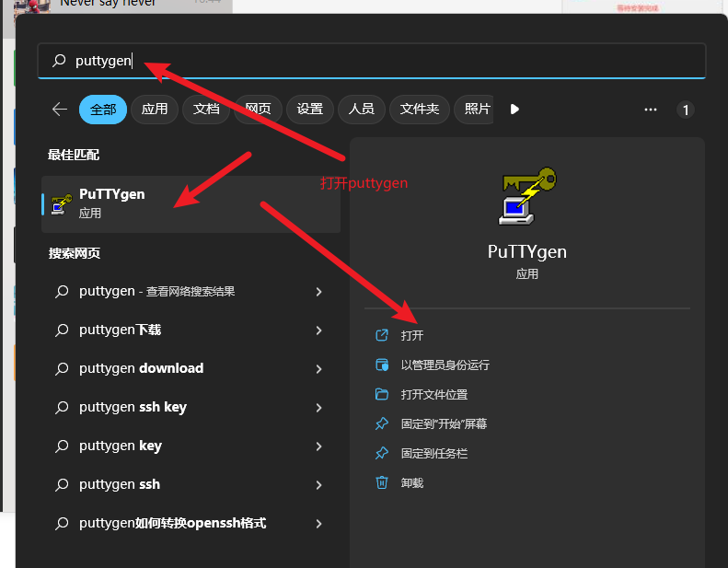
Task: Select the 文件夹 filter tab
Action: [x=420, y=110]
